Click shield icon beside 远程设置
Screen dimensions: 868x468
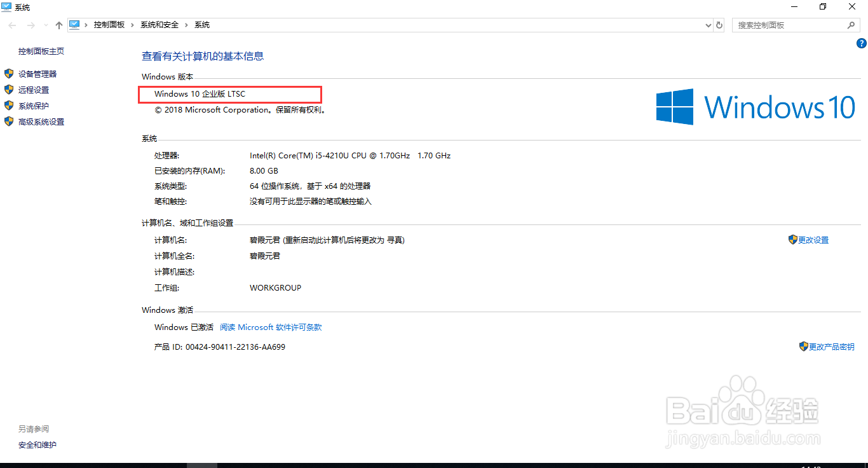tap(9, 90)
